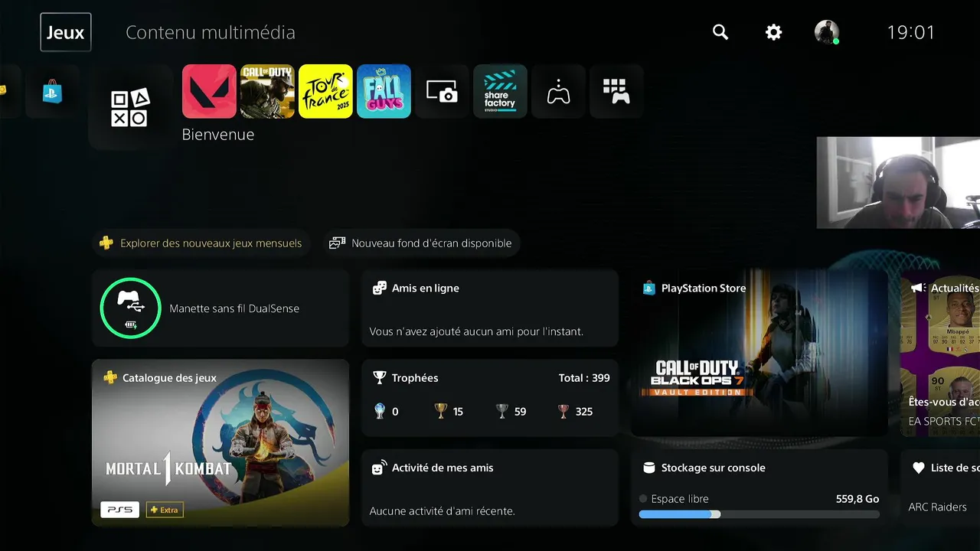Select the DualSense controller status icon
This screenshot has width=980, height=551.
coord(130,308)
